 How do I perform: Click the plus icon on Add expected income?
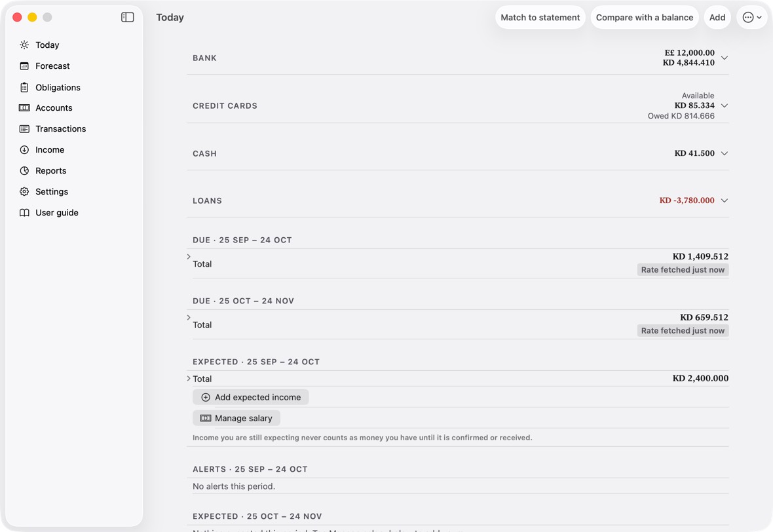pyautogui.click(x=206, y=398)
